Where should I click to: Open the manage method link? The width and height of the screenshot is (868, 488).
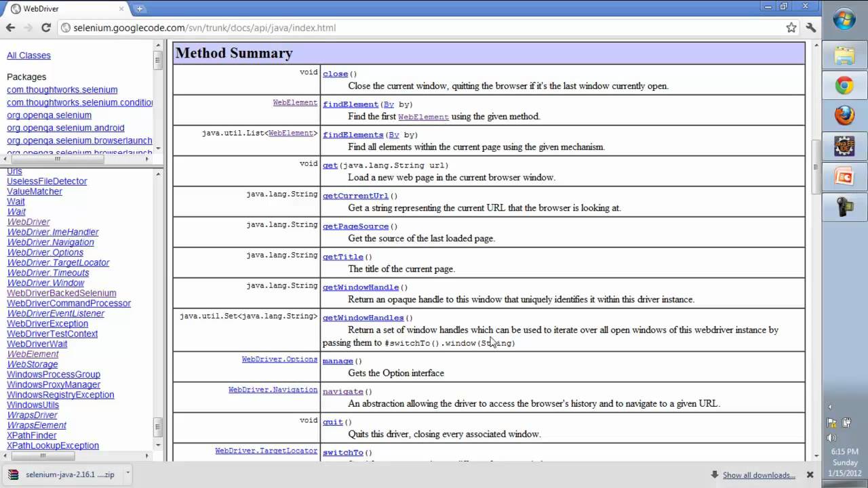[338, 361]
